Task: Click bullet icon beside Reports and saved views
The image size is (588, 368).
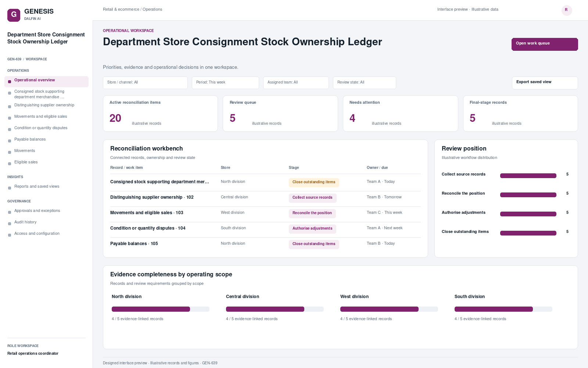Action: 10,188
